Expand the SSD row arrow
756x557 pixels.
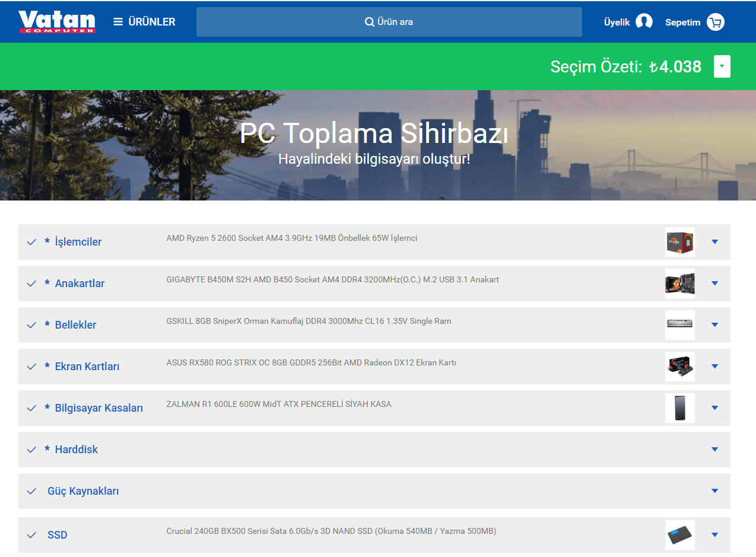[x=714, y=534]
